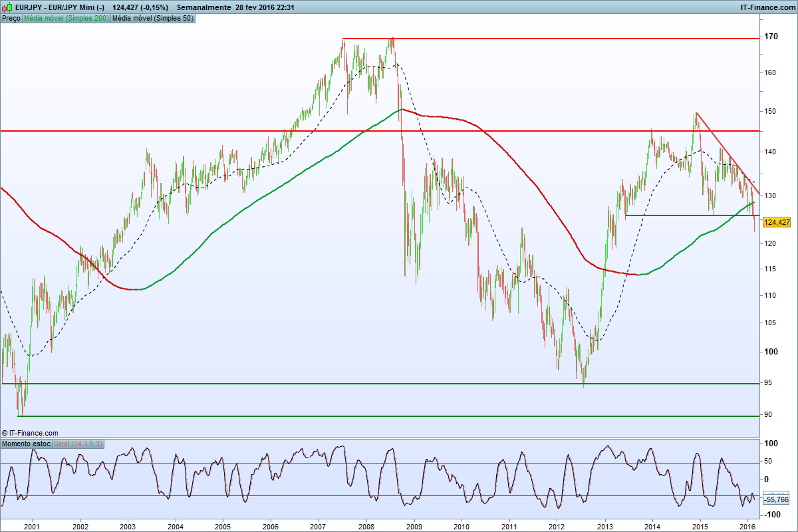Select the red descending trendline from 2015 high

click(727, 152)
